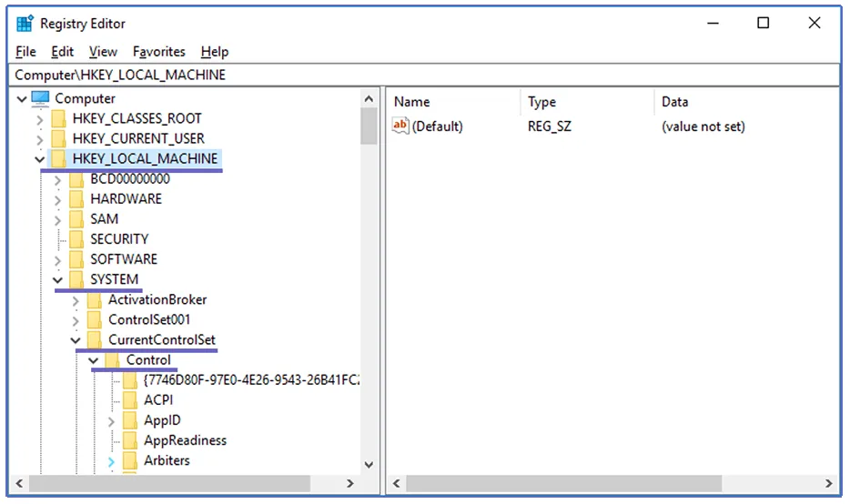Click the Arbiters folder icon

point(130,460)
